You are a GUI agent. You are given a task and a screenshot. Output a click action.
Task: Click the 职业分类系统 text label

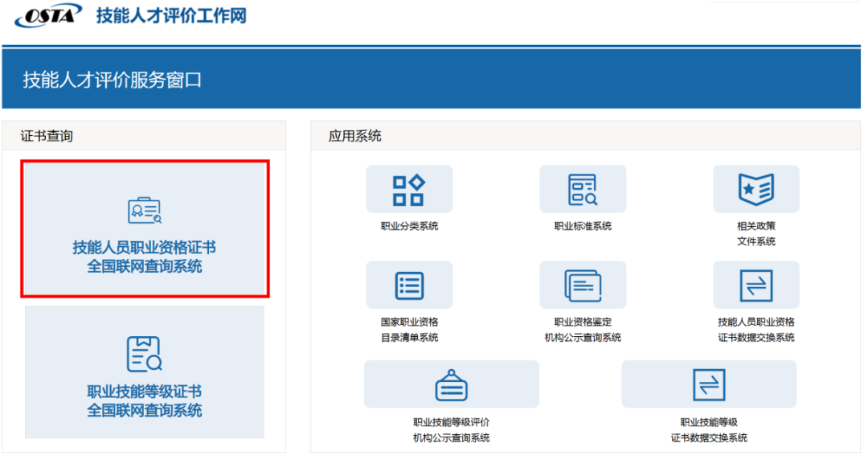pos(409,226)
